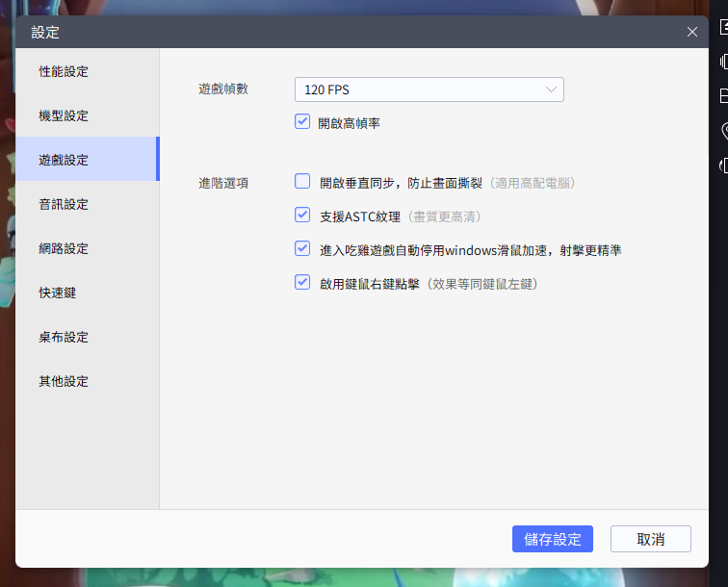Image resolution: width=728 pixels, height=587 pixels.
Task: Click the 支援ASTC紋理 label text
Action: click(360, 217)
